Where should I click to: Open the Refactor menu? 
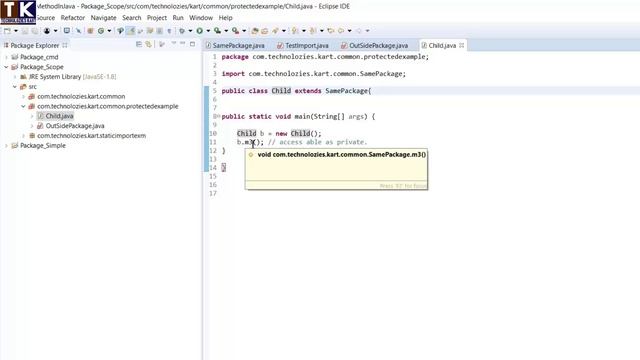click(x=73, y=18)
